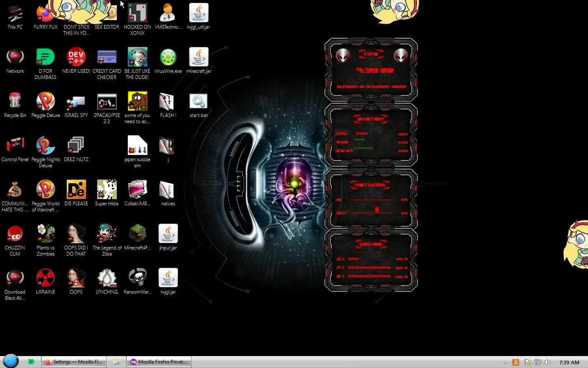Click the 7:39 AM taskbar clock
This screenshot has width=588, height=368.
[569, 362]
